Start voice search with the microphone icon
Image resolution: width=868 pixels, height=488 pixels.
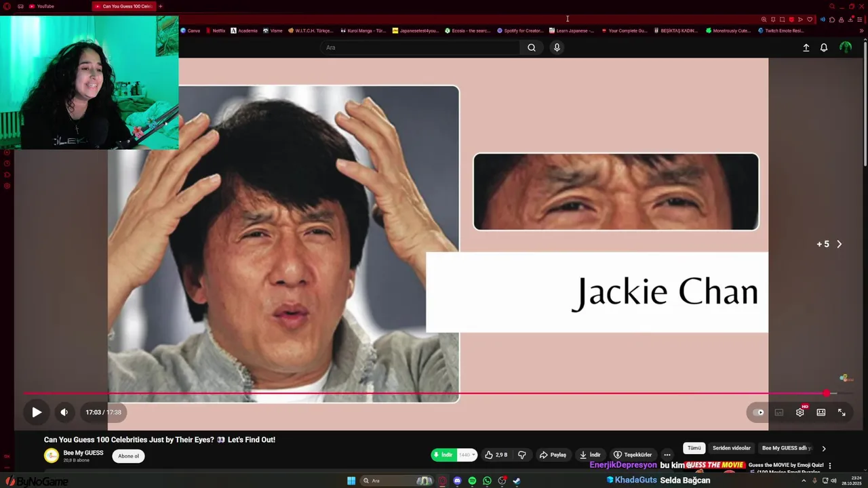[x=557, y=47]
